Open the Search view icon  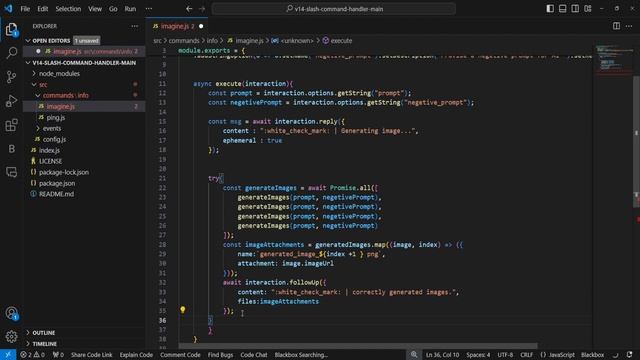[11, 53]
